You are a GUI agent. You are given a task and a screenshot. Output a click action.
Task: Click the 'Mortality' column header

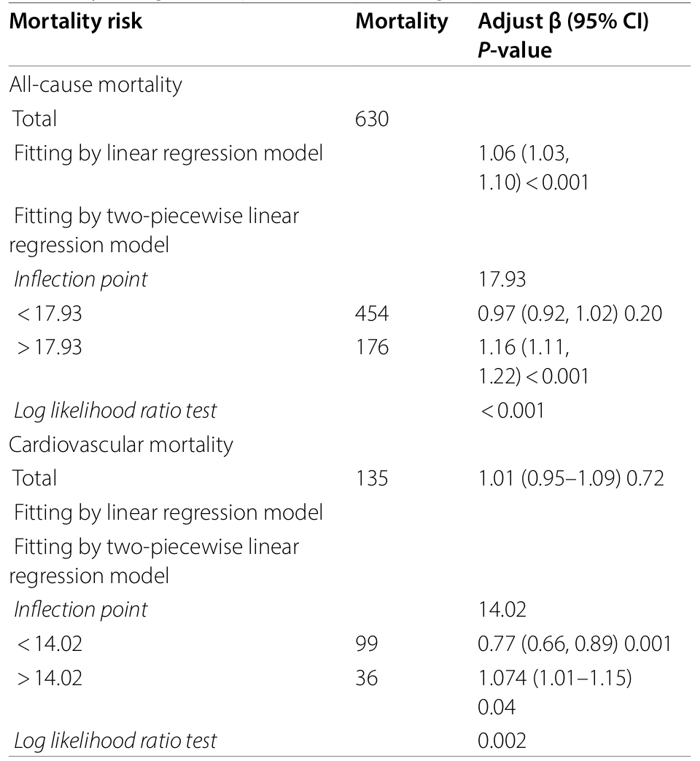point(402,21)
